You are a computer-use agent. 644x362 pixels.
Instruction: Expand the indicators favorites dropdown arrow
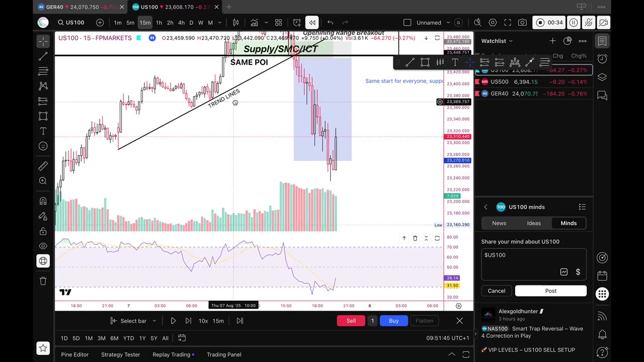point(266,23)
